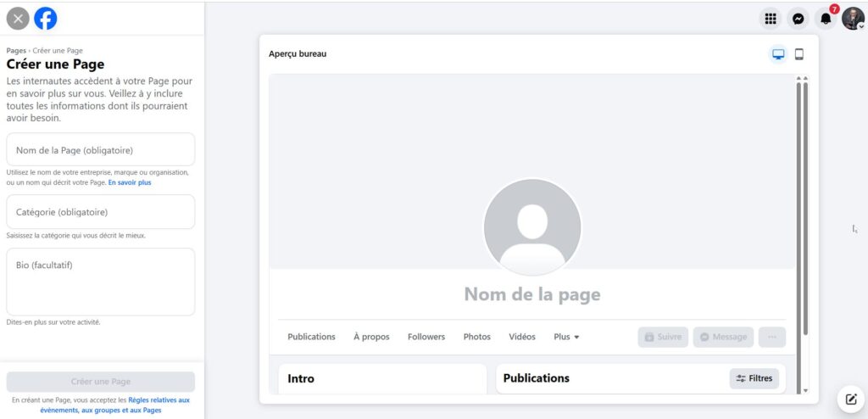The image size is (868, 419).
Task: Open Messenger from the top bar
Action: pyautogui.click(x=798, y=19)
